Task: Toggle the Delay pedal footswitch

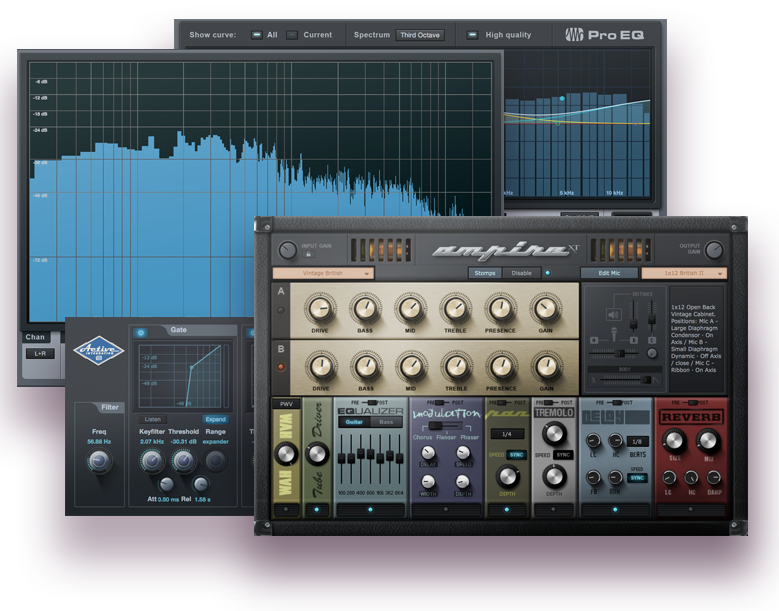Action: click(615, 510)
